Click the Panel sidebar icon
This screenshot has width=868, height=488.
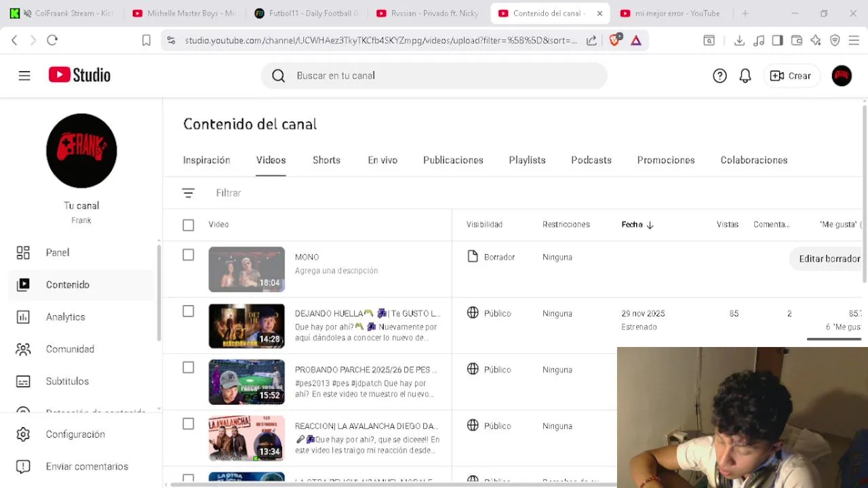[23, 252]
